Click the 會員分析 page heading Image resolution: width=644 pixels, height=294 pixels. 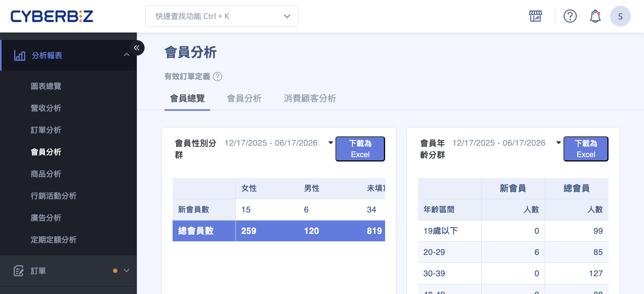191,52
